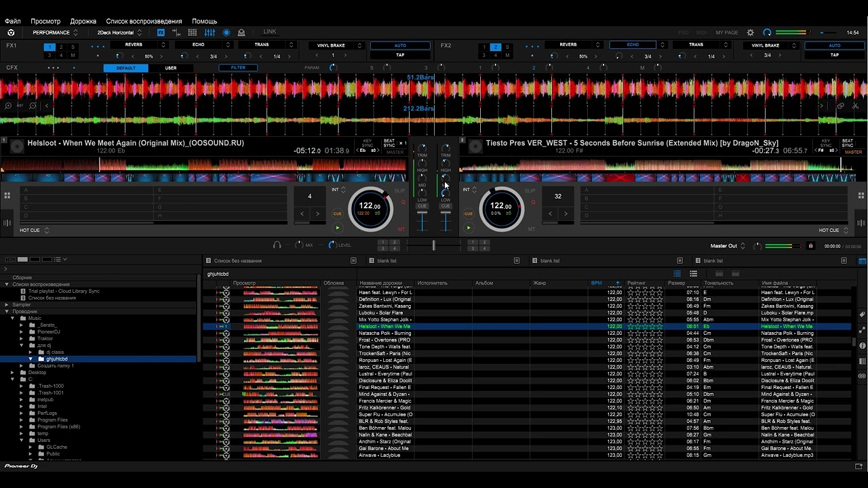Click FX1 AUTO button
Image resolution: width=868 pixels, height=488 pixels.
click(x=400, y=45)
